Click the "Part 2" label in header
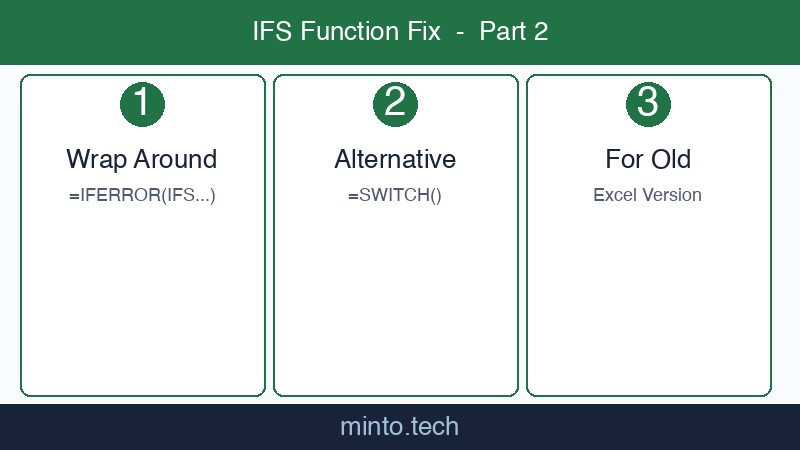 pyautogui.click(x=514, y=31)
